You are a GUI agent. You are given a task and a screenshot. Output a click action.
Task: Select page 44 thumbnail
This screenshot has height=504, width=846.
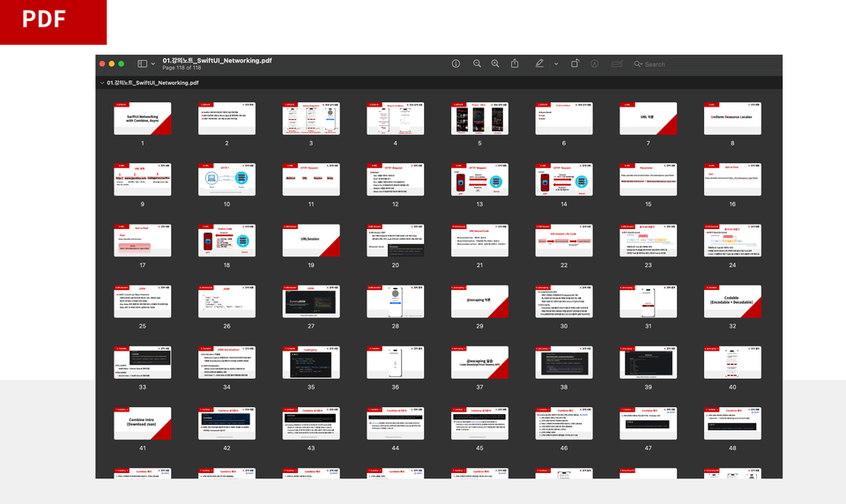pyautogui.click(x=395, y=423)
